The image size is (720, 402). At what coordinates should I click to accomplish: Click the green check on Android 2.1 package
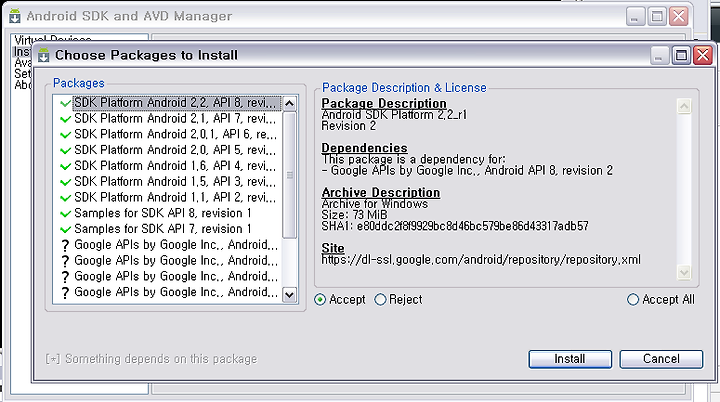(65, 119)
